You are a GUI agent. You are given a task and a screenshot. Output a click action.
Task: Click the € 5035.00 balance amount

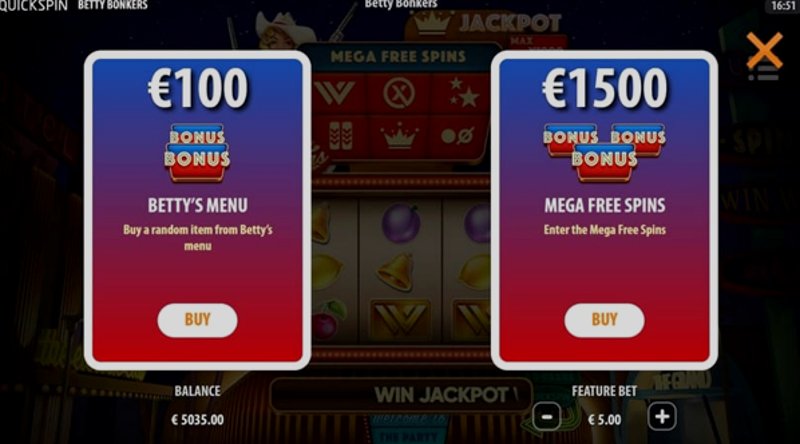197,420
